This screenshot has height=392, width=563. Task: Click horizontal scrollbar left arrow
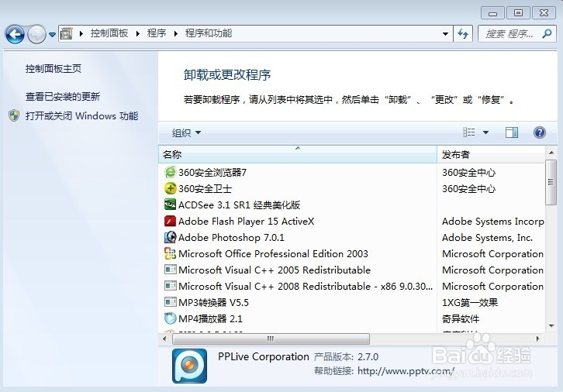point(164,339)
